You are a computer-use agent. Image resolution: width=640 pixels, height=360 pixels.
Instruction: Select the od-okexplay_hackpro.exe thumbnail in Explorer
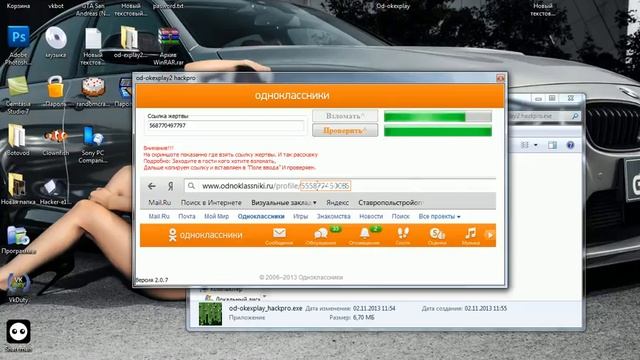point(210,313)
